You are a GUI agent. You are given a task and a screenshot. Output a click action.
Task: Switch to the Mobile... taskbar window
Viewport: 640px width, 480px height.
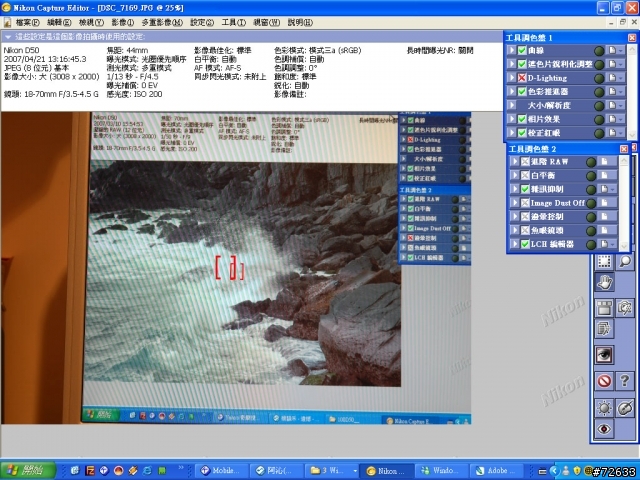click(x=220, y=471)
